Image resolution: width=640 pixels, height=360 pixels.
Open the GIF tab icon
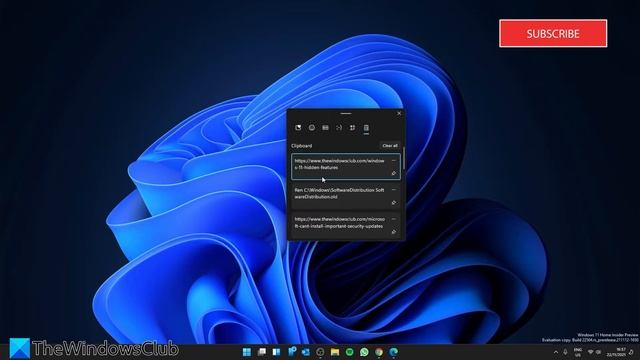(x=325, y=128)
